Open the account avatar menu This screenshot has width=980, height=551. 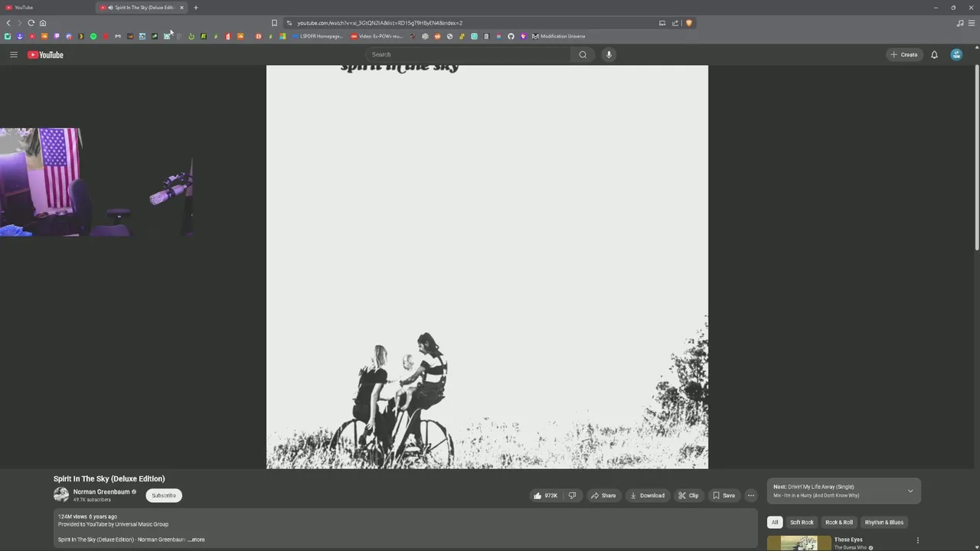956,54
